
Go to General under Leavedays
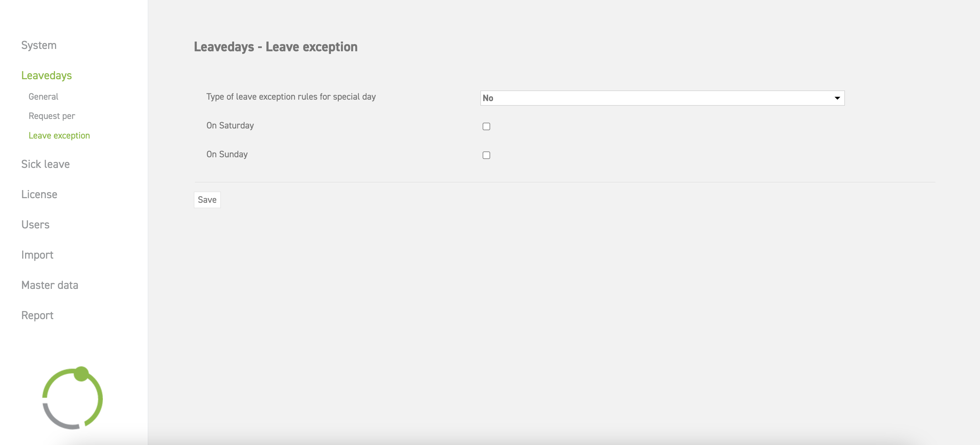tap(43, 96)
